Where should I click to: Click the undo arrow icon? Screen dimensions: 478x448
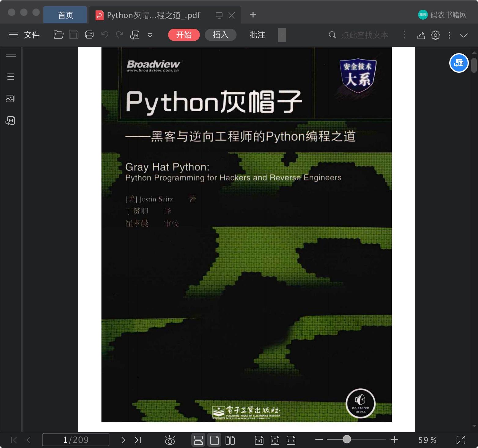105,35
